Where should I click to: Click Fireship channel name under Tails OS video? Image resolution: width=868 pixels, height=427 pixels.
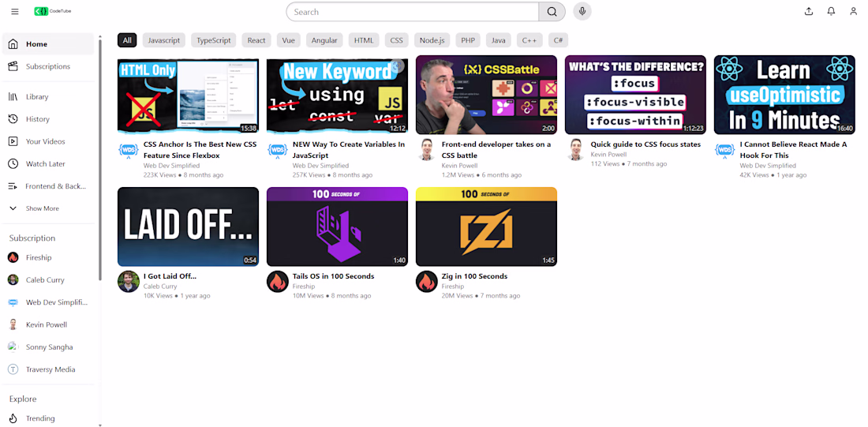304,287
